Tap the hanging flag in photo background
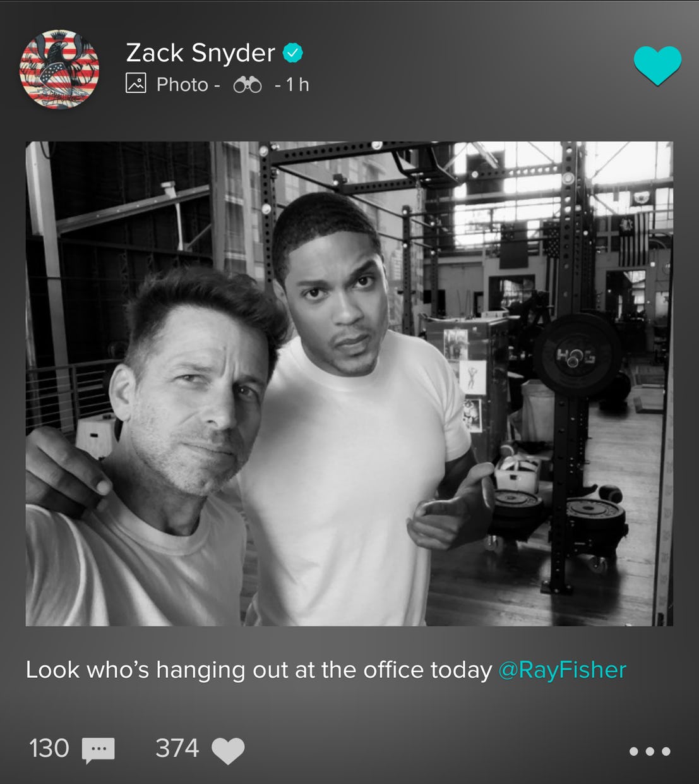Viewport: 699px width, 784px height. 633,239
